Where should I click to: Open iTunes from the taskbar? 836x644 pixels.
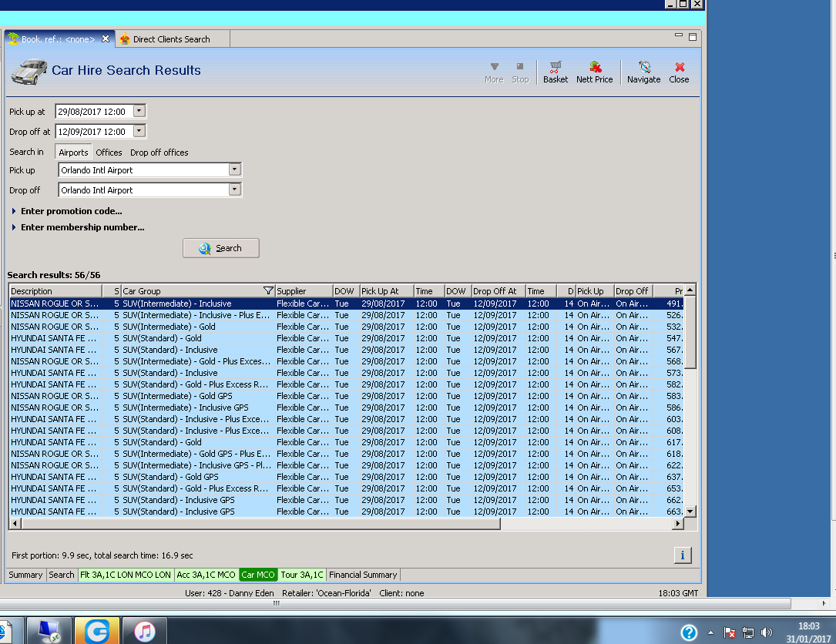144,632
